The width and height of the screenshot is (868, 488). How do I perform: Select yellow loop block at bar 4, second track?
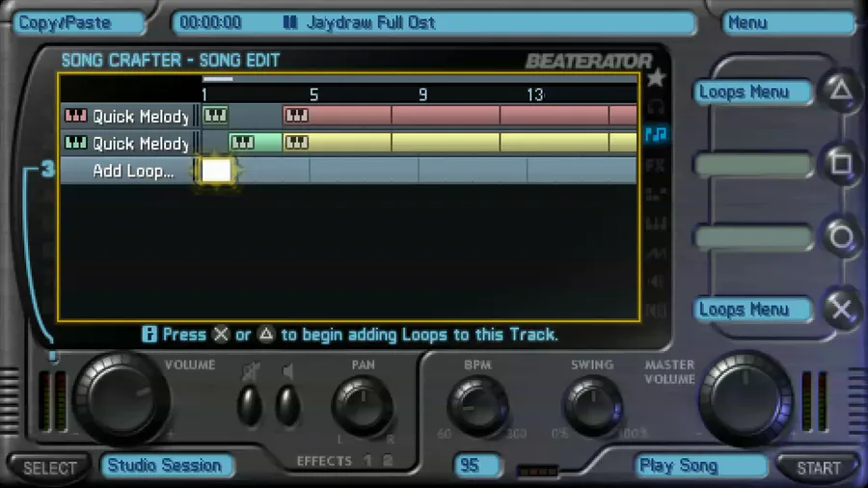[337, 143]
